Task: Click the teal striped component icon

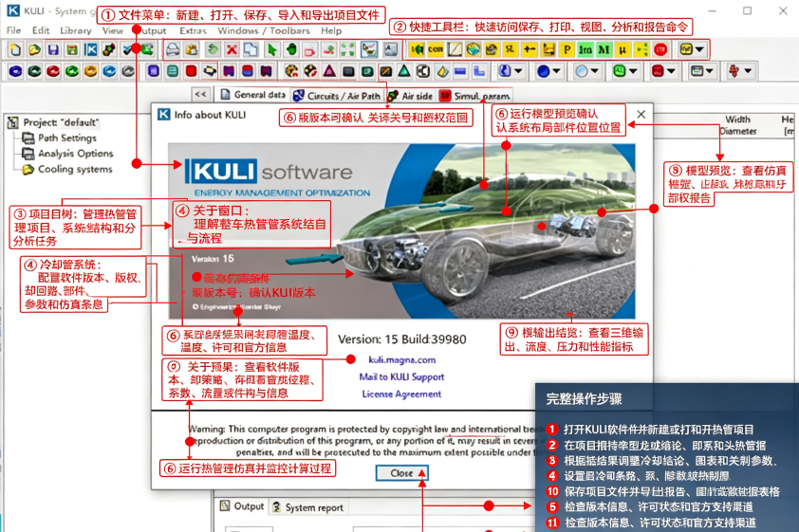Action: [173, 71]
